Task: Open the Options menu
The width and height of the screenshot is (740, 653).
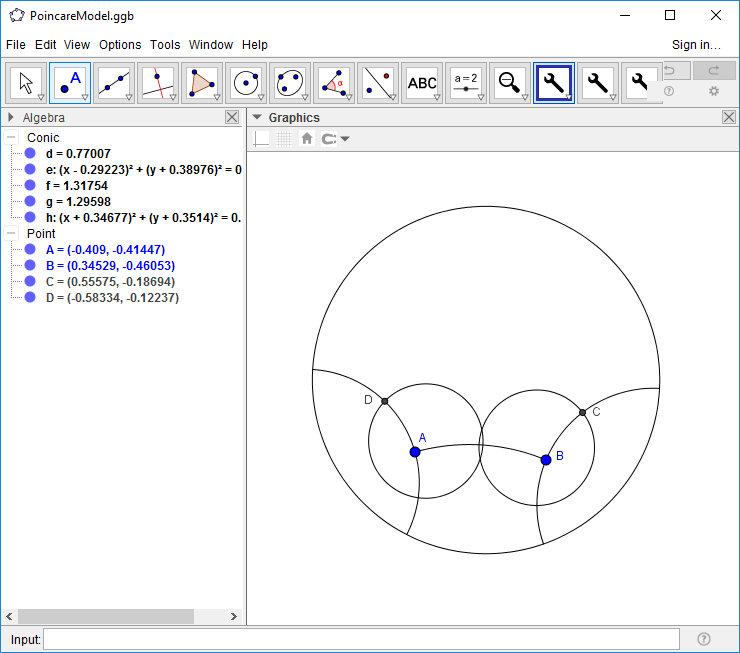Action: [120, 45]
